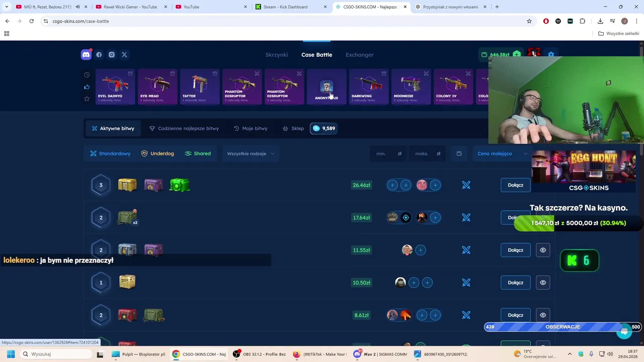Screen dimensions: 644x362
Task: Reload the page
Action: [31, 21]
